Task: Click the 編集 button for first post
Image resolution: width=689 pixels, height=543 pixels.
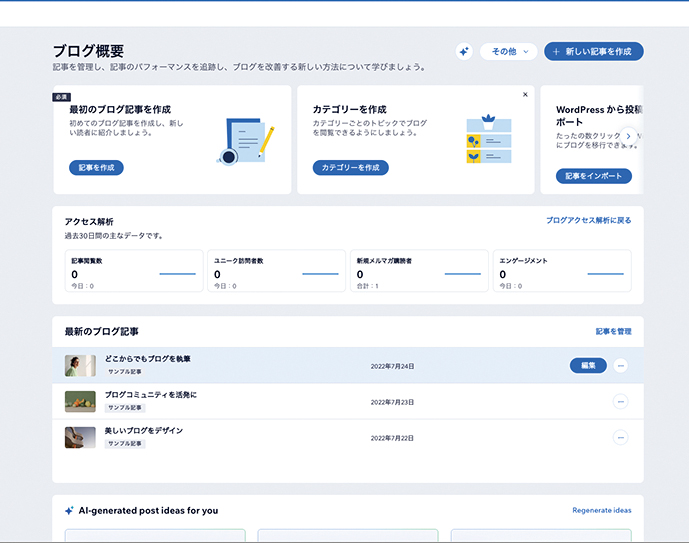Action: (588, 366)
